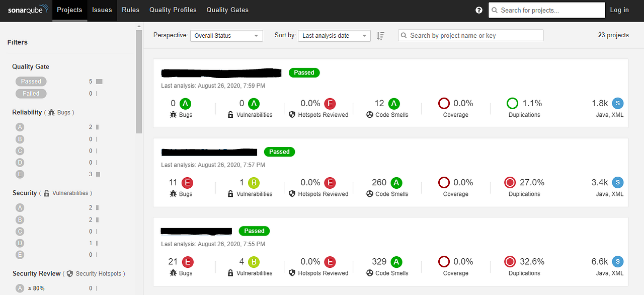This screenshot has width=644, height=295.
Task: Click the blue S language badge on first project
Action: [x=618, y=103]
